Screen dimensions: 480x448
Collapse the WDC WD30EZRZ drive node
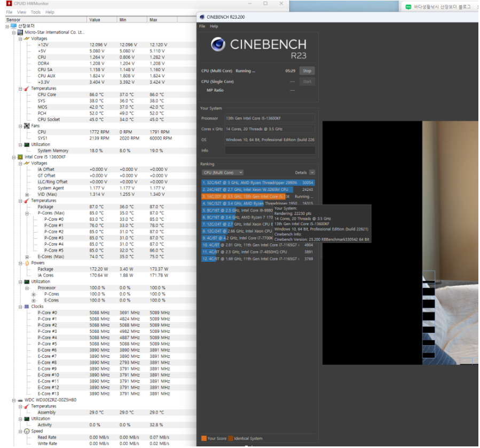pyautogui.click(x=14, y=401)
